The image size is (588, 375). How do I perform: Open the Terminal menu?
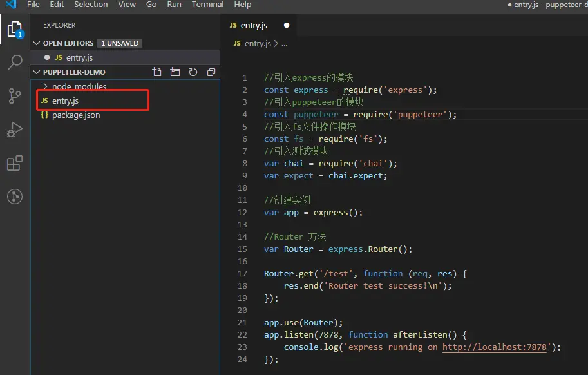[x=207, y=5]
